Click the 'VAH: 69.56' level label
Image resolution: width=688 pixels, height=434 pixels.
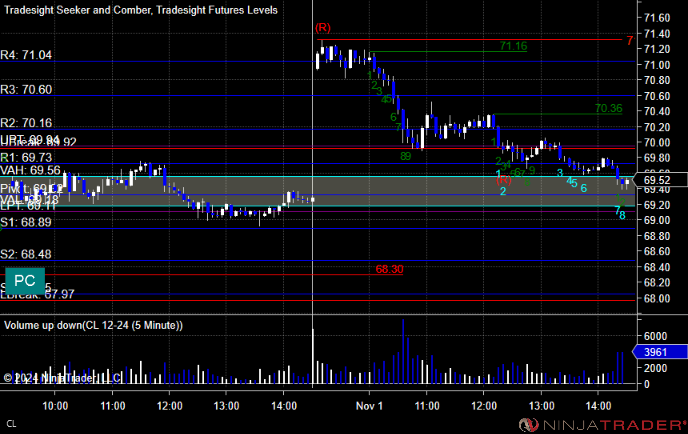30,170
